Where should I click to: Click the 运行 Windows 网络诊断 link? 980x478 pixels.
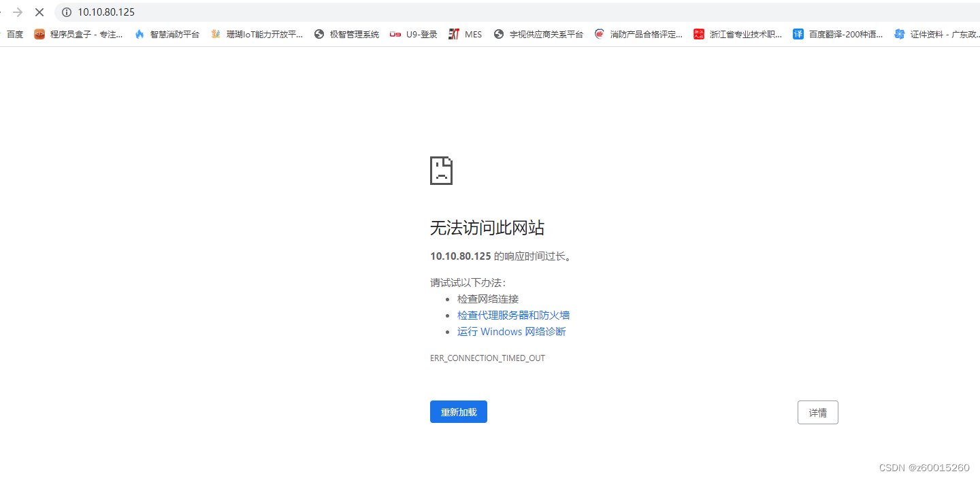tap(511, 332)
